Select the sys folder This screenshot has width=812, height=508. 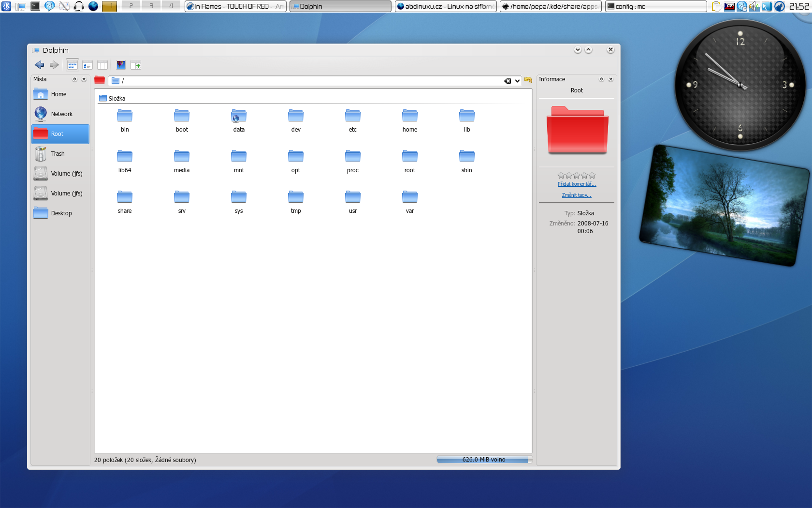click(239, 202)
